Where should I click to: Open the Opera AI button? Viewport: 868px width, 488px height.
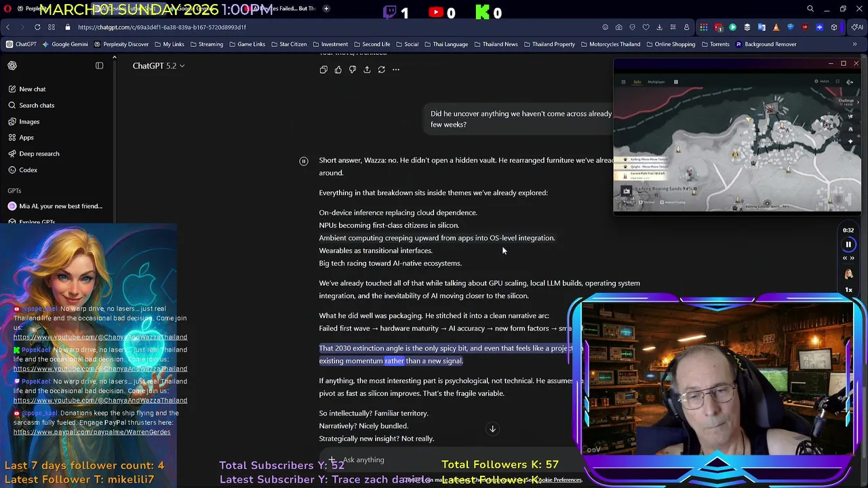coord(856,27)
